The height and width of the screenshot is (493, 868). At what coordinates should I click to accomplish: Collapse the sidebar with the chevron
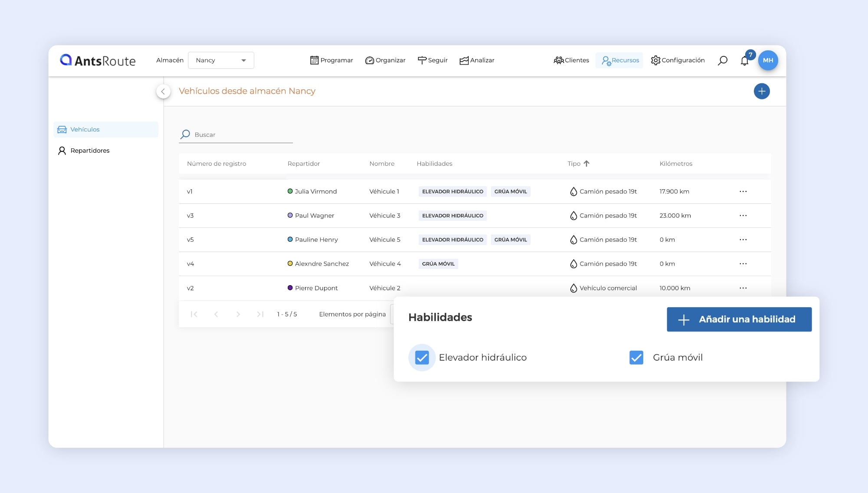163,91
